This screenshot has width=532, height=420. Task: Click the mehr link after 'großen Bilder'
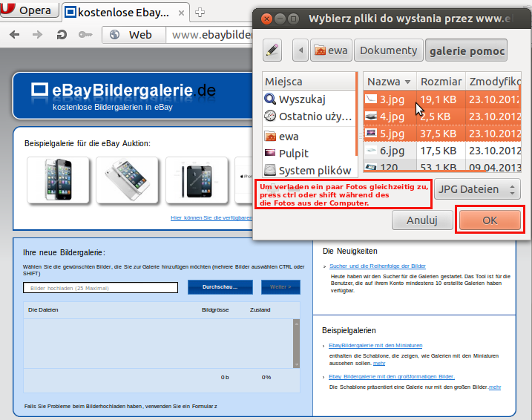[495, 387]
